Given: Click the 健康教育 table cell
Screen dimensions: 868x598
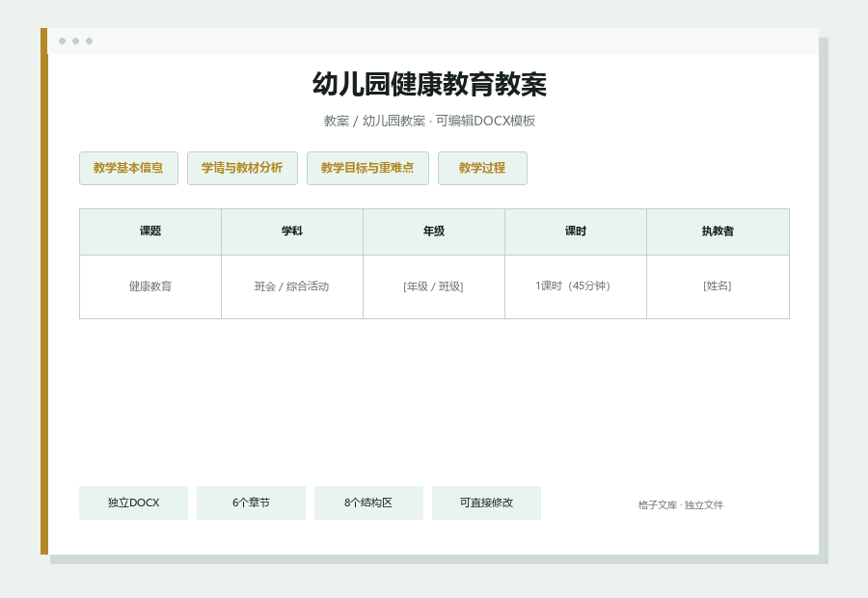Looking at the screenshot, I should [x=150, y=286].
